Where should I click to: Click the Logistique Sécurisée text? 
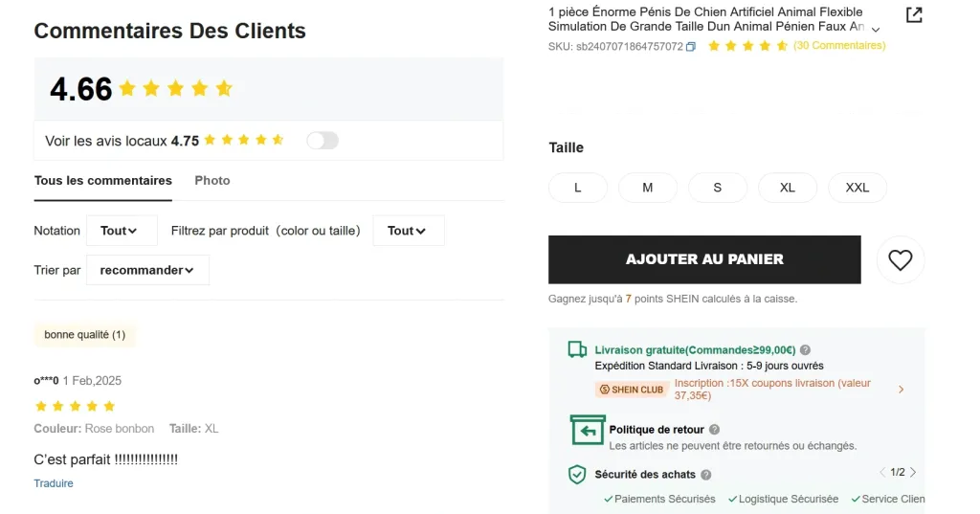(x=789, y=499)
